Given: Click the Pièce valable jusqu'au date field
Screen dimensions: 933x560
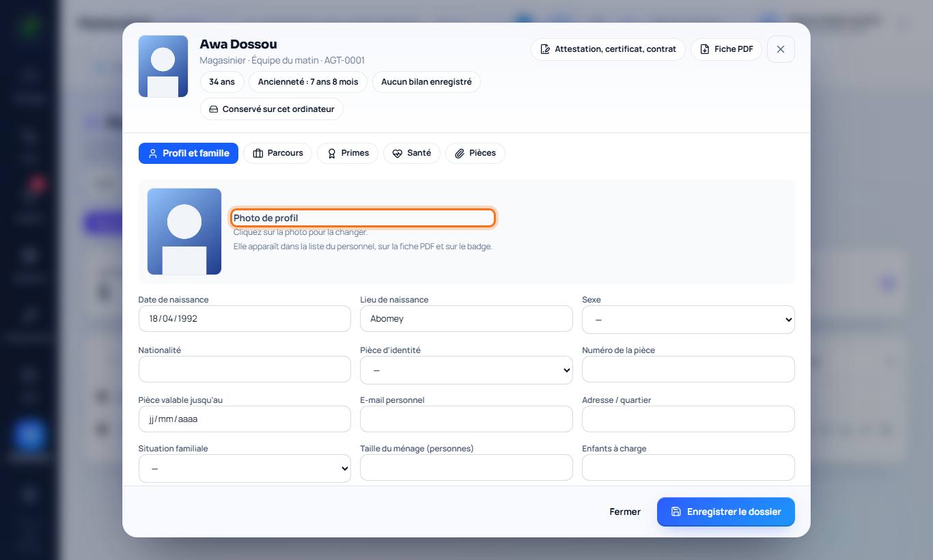Looking at the screenshot, I should 245,419.
